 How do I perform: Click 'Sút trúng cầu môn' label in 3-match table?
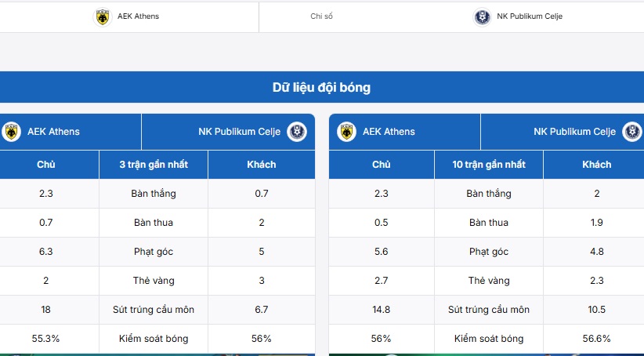point(154,310)
